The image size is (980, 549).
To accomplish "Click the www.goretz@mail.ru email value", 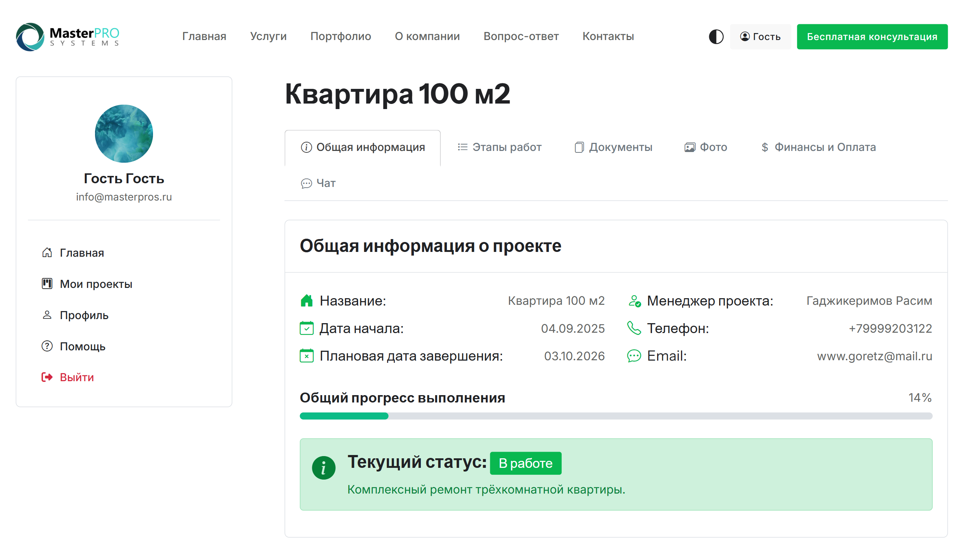I will tap(875, 356).
